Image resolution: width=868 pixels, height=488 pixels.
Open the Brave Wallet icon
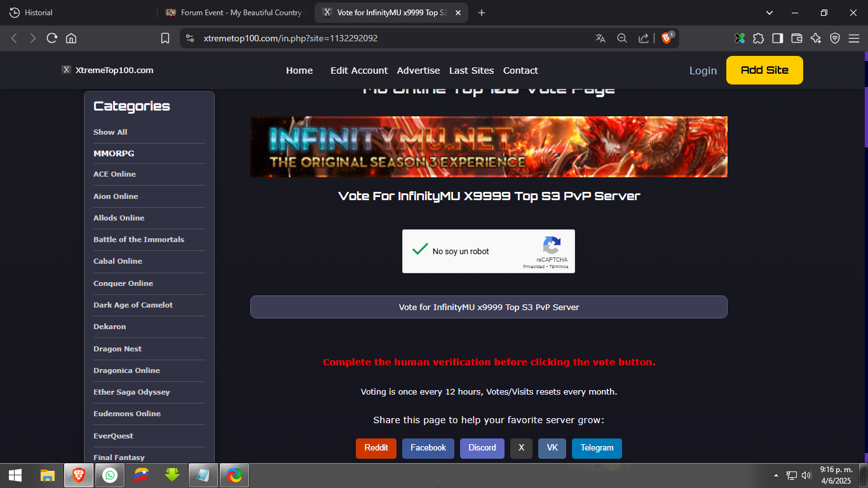[x=797, y=38]
